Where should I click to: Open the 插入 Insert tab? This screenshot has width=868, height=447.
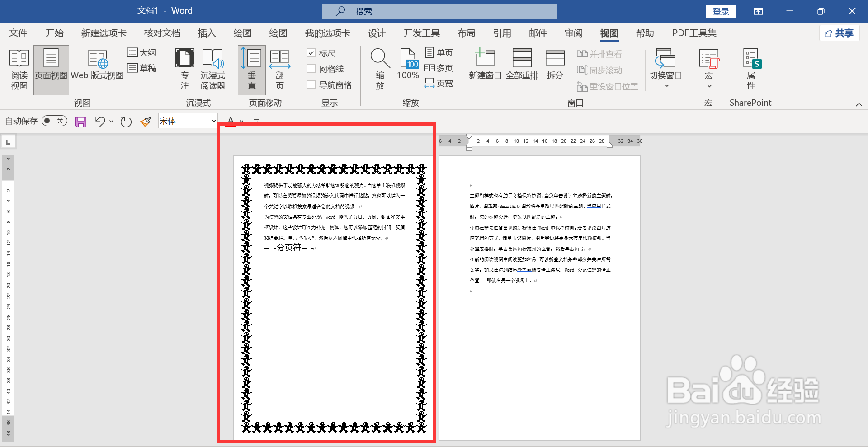[x=207, y=33]
